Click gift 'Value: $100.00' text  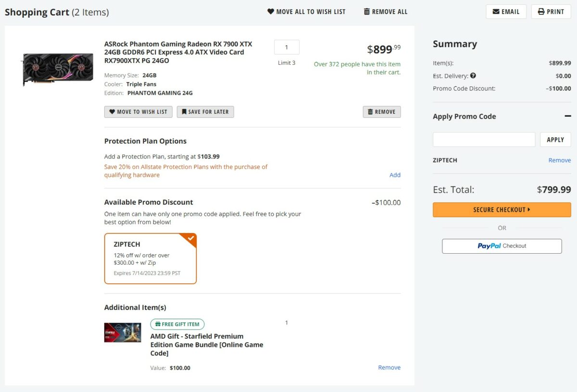click(170, 368)
